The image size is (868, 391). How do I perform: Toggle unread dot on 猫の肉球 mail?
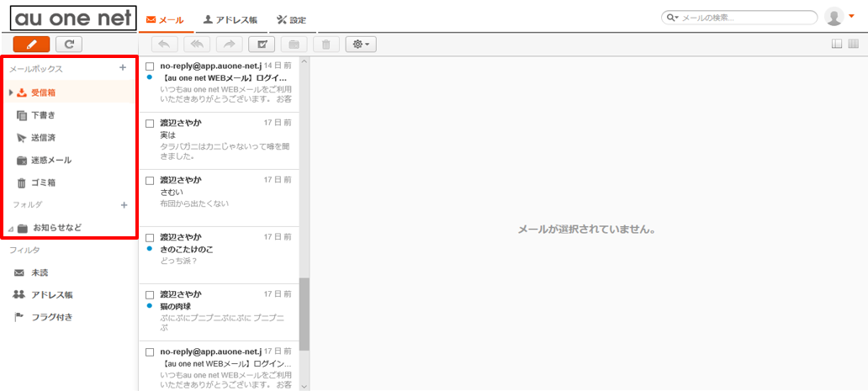click(150, 306)
